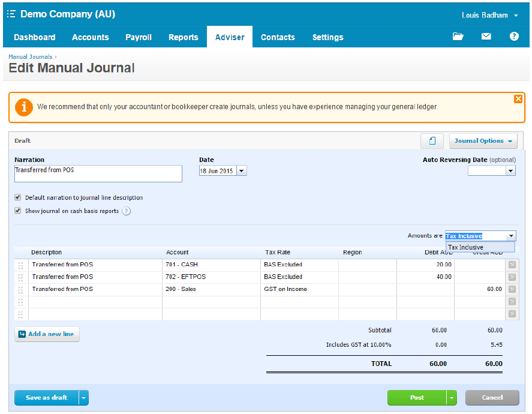Click help icon beside cash basis reports
Screen dimensions: 532x414
pyautogui.click(x=126, y=211)
